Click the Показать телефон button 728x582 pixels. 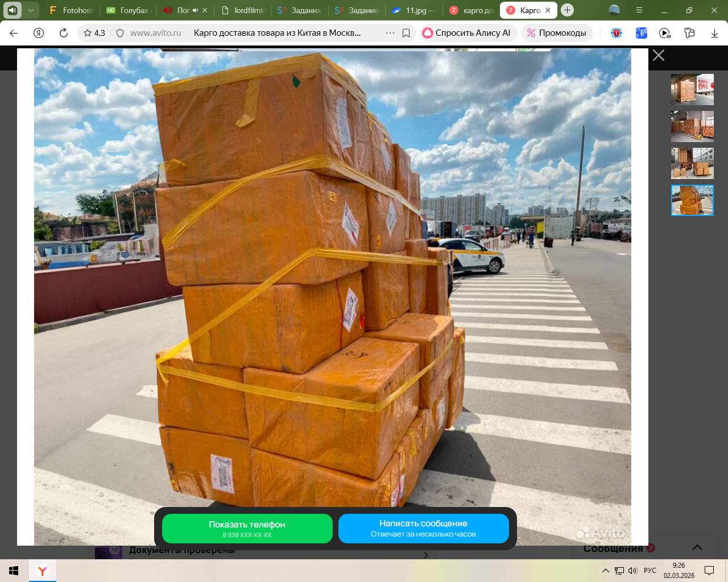pos(247,529)
